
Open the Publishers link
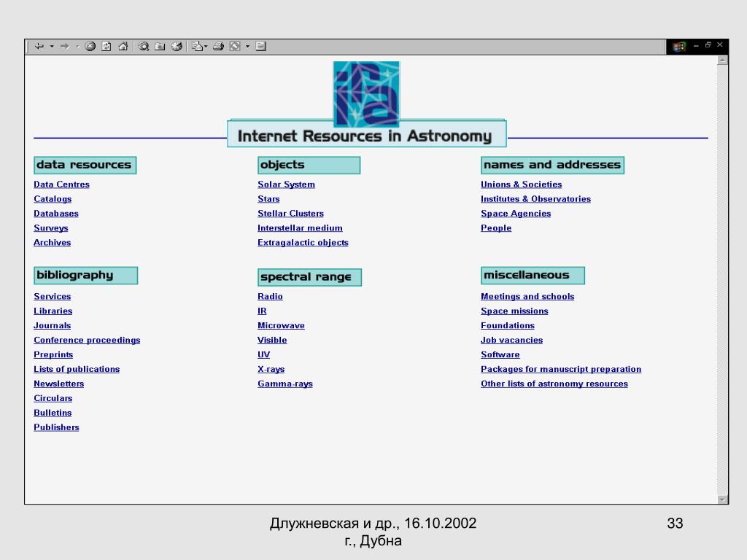point(55,427)
